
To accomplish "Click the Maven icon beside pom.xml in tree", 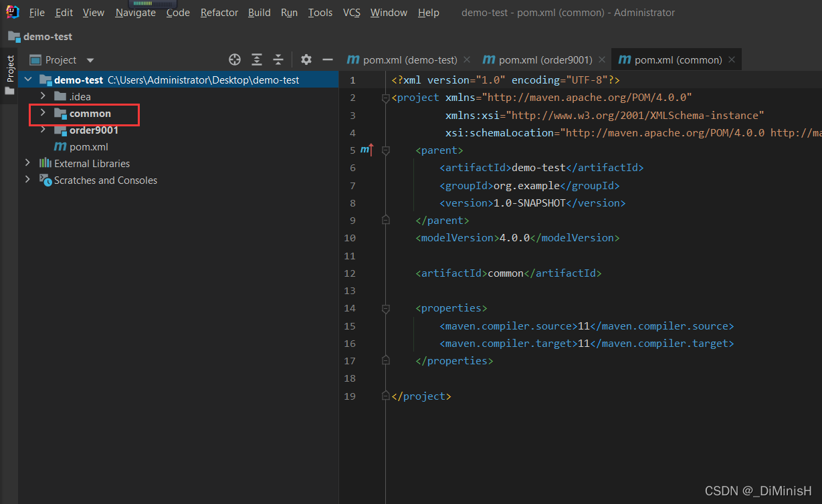I will [x=60, y=146].
